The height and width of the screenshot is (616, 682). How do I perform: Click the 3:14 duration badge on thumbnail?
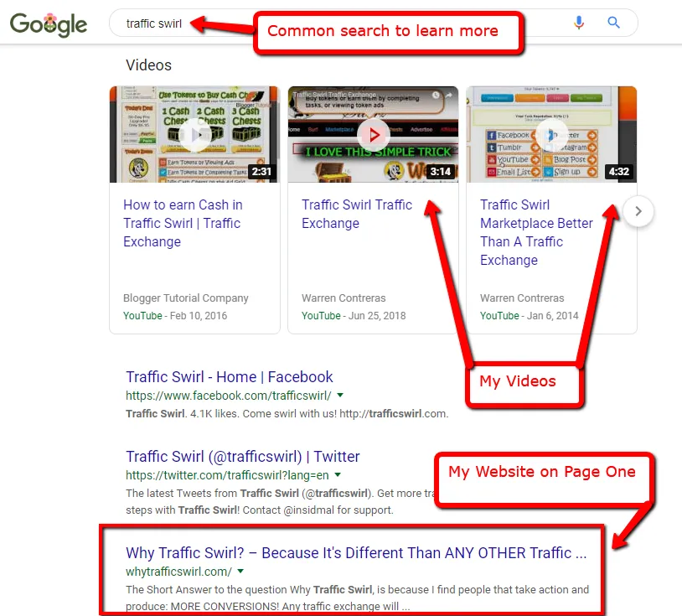440,172
